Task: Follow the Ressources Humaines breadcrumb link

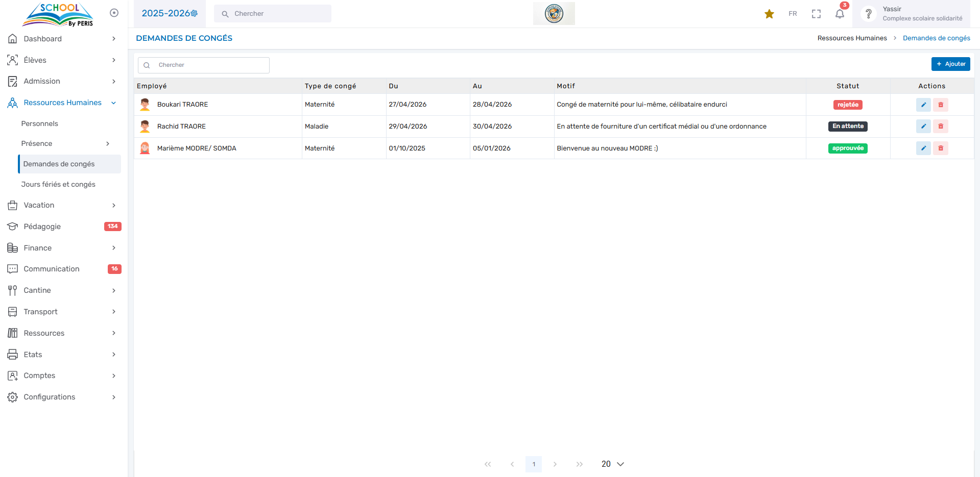Action: (x=852, y=38)
